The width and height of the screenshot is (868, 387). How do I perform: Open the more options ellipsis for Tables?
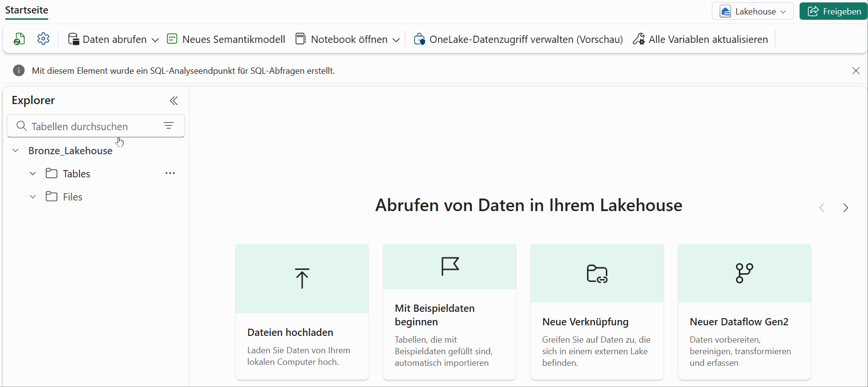(x=170, y=173)
